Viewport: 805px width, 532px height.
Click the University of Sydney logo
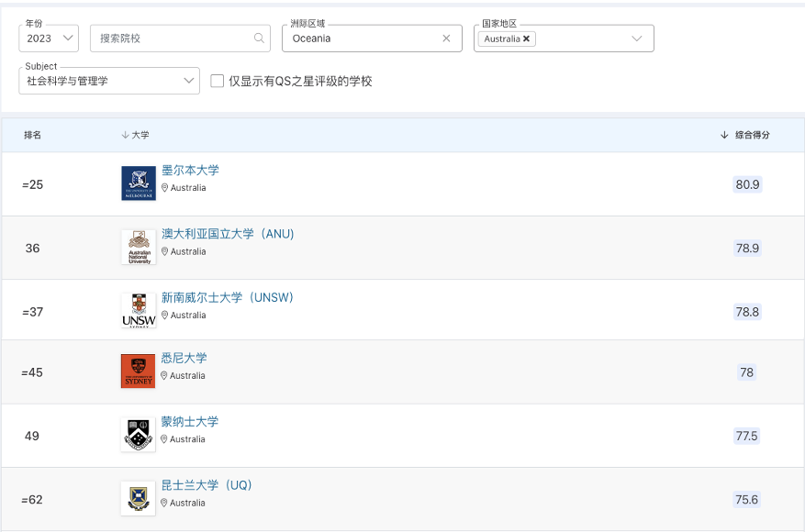point(138,371)
